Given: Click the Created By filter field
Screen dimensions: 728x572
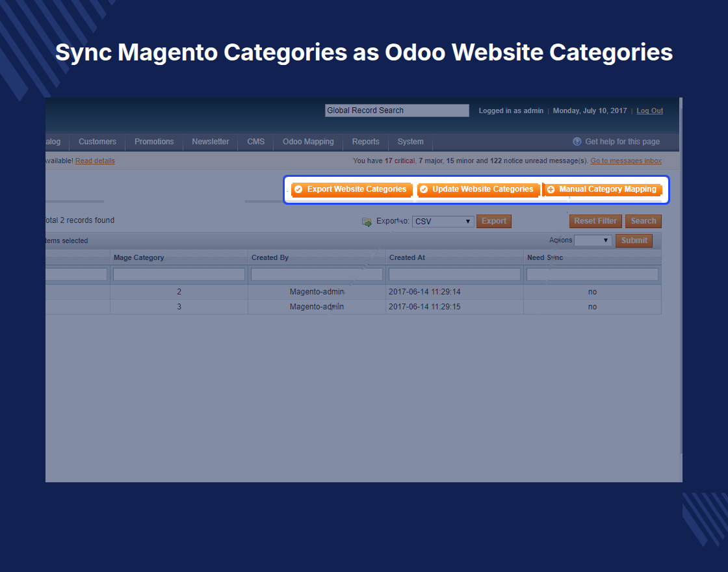Looking at the screenshot, I should coord(317,274).
